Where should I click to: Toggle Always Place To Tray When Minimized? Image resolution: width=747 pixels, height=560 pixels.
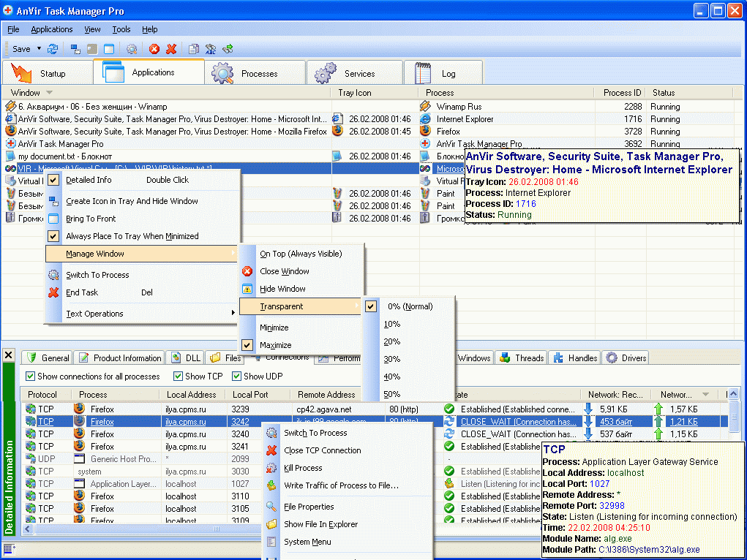tap(54, 235)
